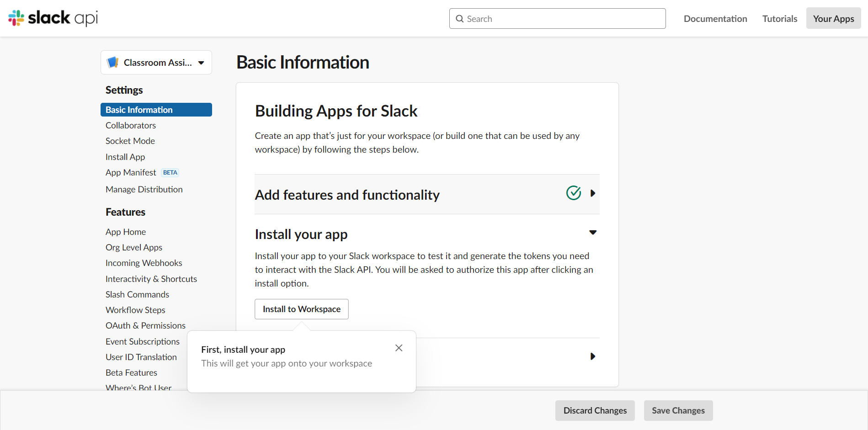This screenshot has height=430, width=868.
Task: Click Discard Changes button
Action: coord(595,410)
